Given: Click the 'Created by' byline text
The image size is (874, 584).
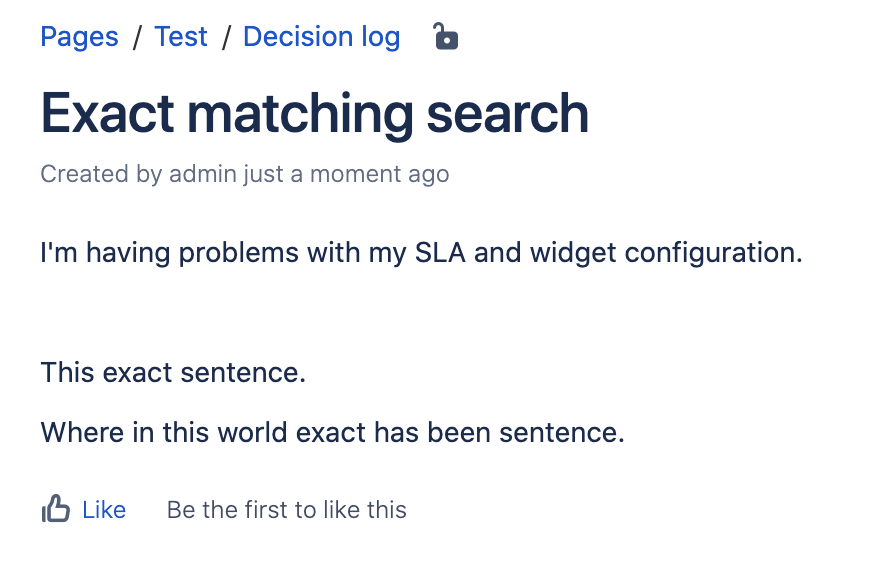Looking at the screenshot, I should [101, 174].
